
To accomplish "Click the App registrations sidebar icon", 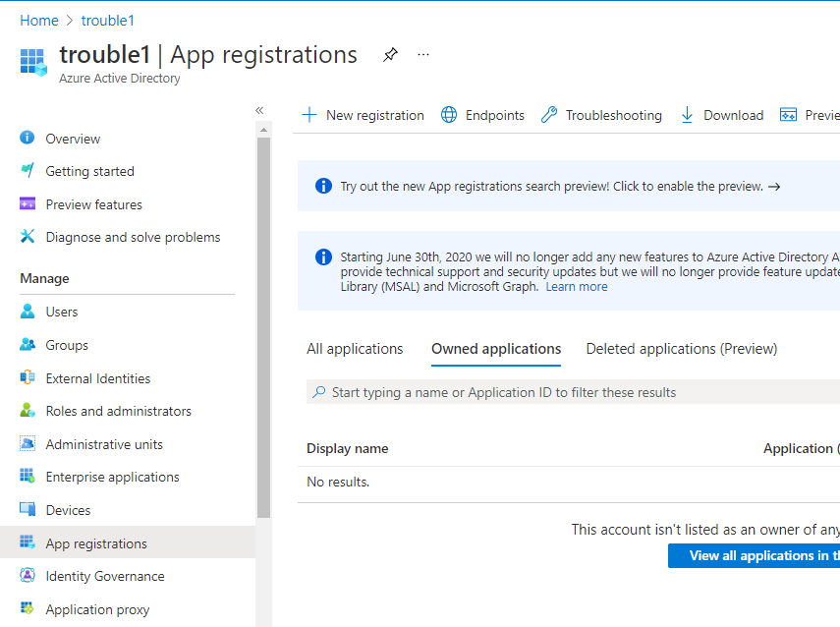I will tap(28, 542).
